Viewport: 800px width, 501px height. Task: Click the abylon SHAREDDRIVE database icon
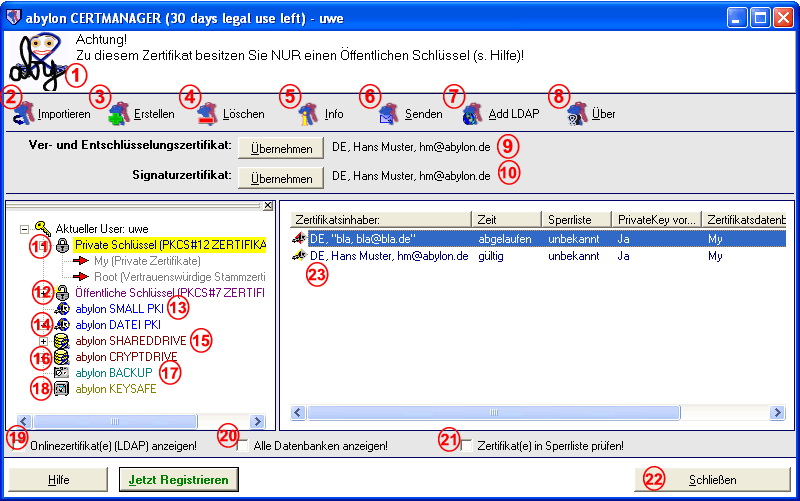(x=62, y=341)
